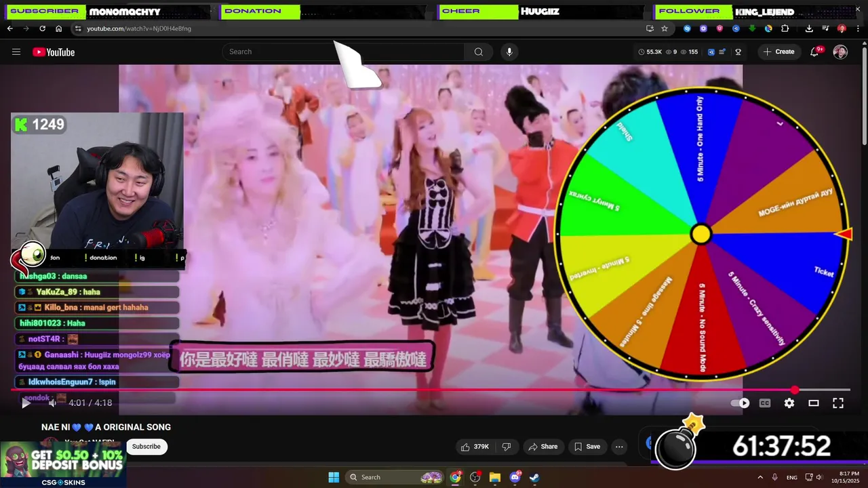Open the extensions puzzle menu
Viewport: 868px width, 488px height.
click(785, 28)
